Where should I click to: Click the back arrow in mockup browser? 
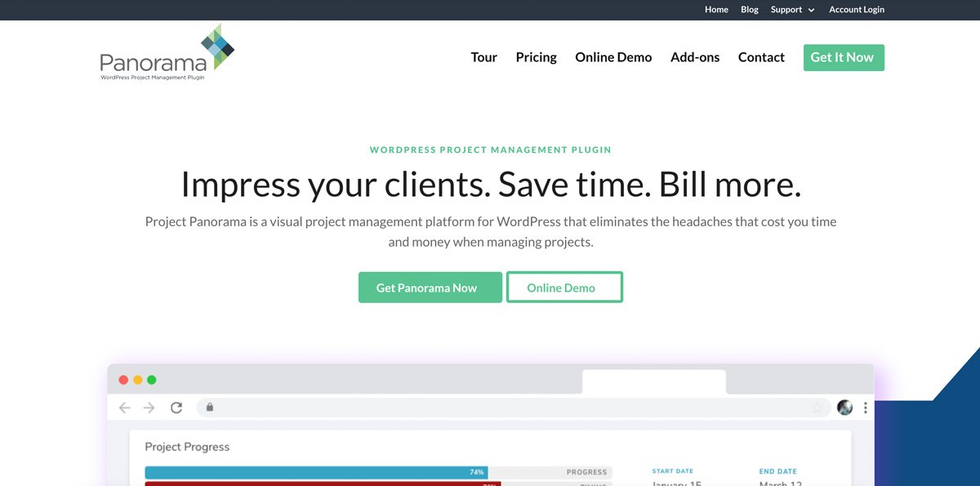pyautogui.click(x=124, y=408)
